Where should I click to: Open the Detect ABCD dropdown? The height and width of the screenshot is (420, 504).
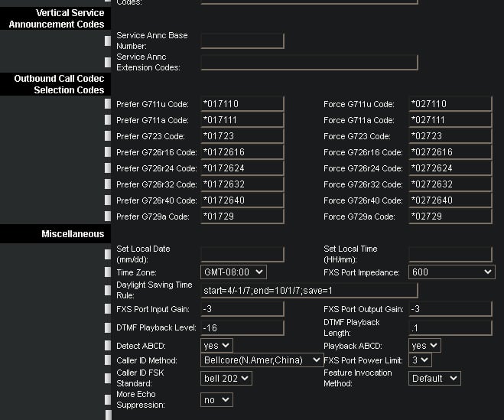tap(216, 346)
